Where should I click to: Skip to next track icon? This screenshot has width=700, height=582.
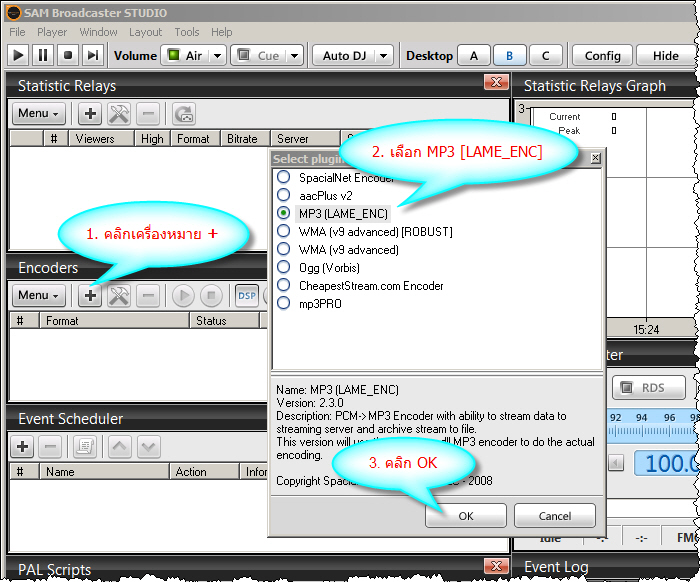[93, 55]
